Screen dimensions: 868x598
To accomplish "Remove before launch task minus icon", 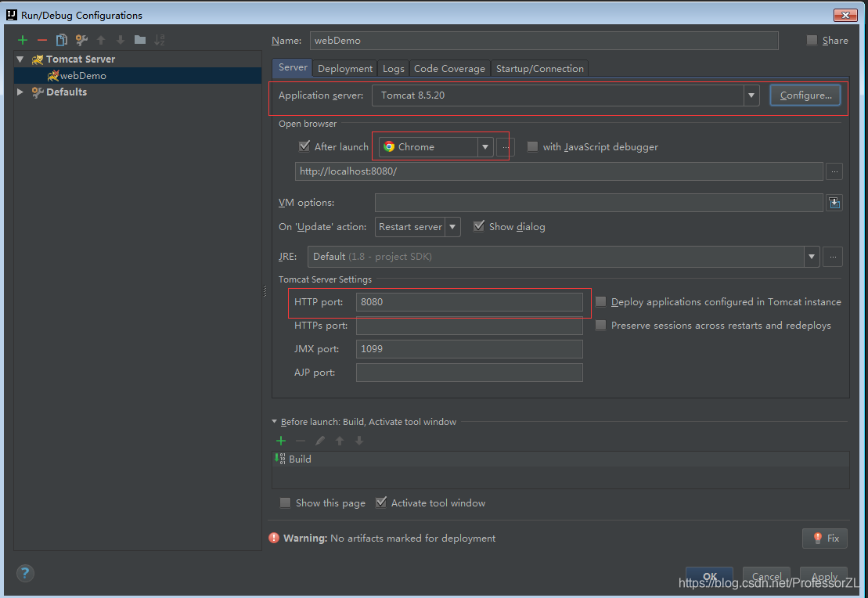I will pos(301,441).
